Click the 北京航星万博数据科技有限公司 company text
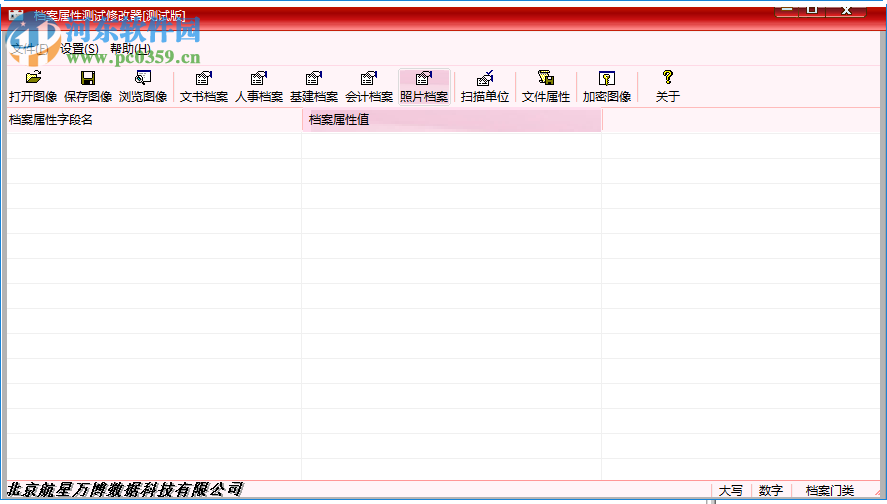Viewport: 887px width, 504px height. (124, 490)
